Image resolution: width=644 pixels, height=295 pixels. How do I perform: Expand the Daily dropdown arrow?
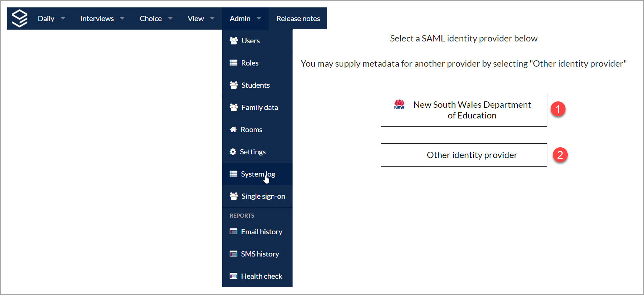point(63,19)
